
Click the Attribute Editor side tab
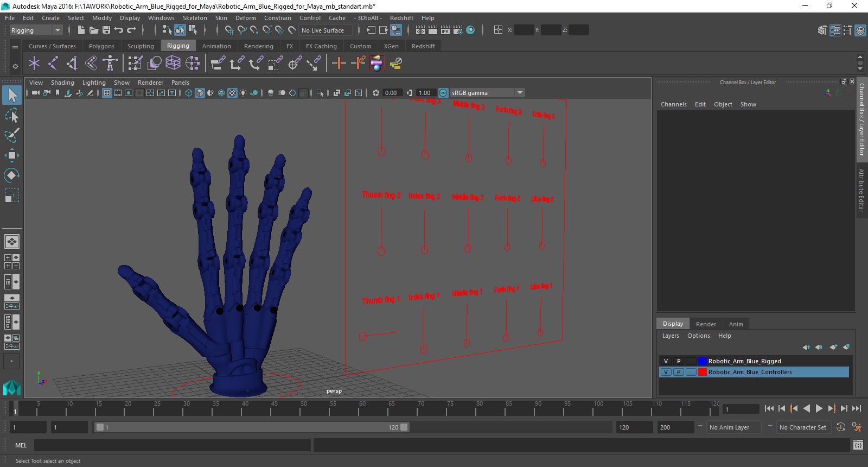click(862, 190)
